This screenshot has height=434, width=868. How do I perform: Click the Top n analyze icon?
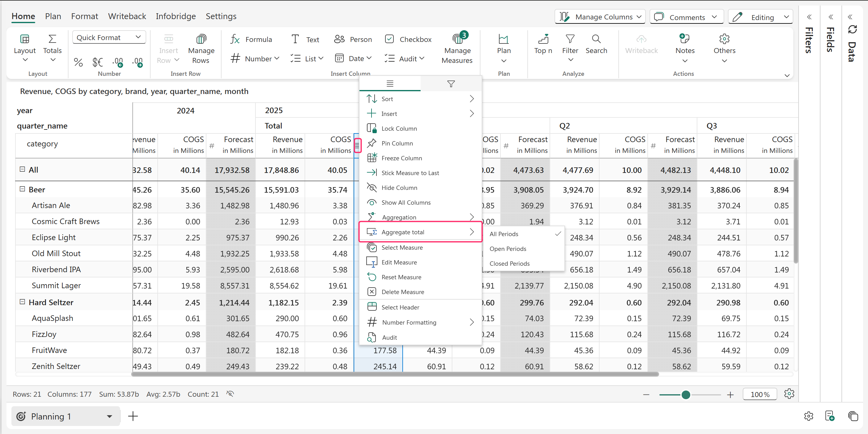[x=543, y=39]
